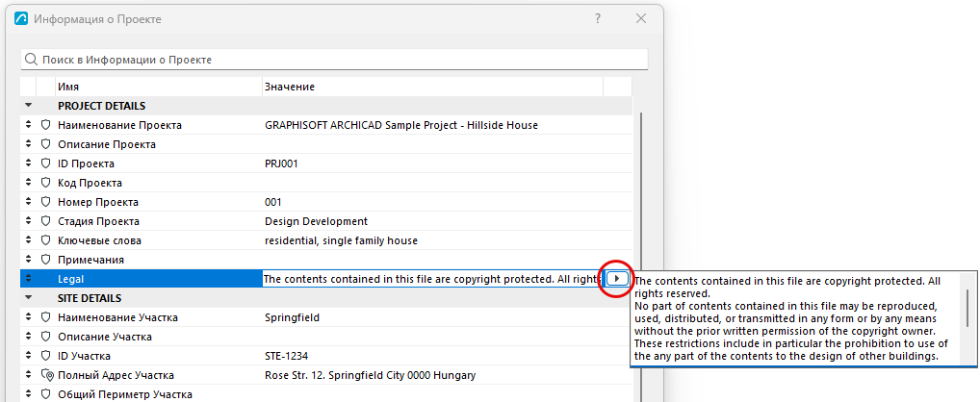Click reorder handle of Примечания row

click(28, 260)
